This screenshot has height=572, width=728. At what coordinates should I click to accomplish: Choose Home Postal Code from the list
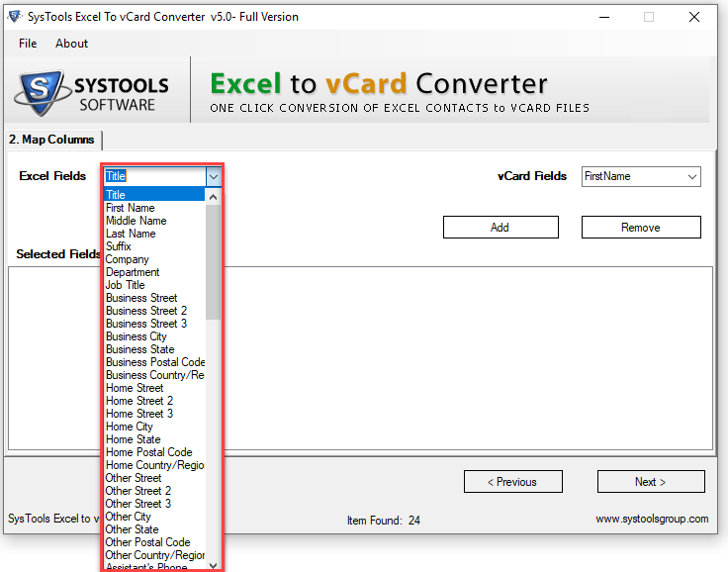point(148,452)
